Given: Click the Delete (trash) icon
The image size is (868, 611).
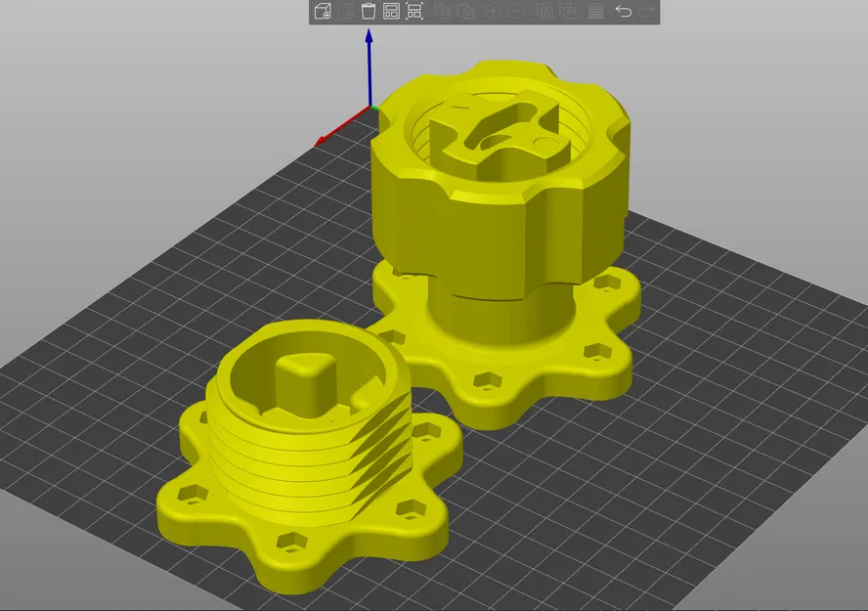Looking at the screenshot, I should [369, 11].
